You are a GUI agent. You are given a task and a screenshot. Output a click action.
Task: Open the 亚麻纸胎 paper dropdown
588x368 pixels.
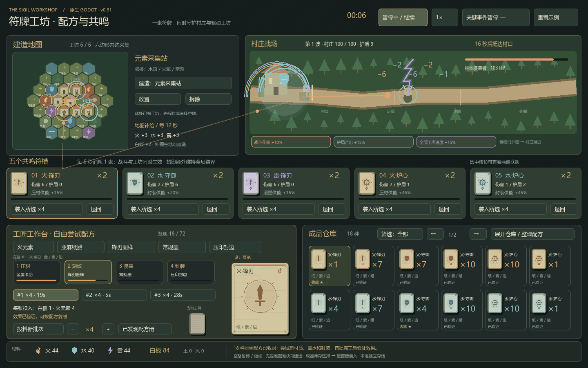(x=81, y=247)
